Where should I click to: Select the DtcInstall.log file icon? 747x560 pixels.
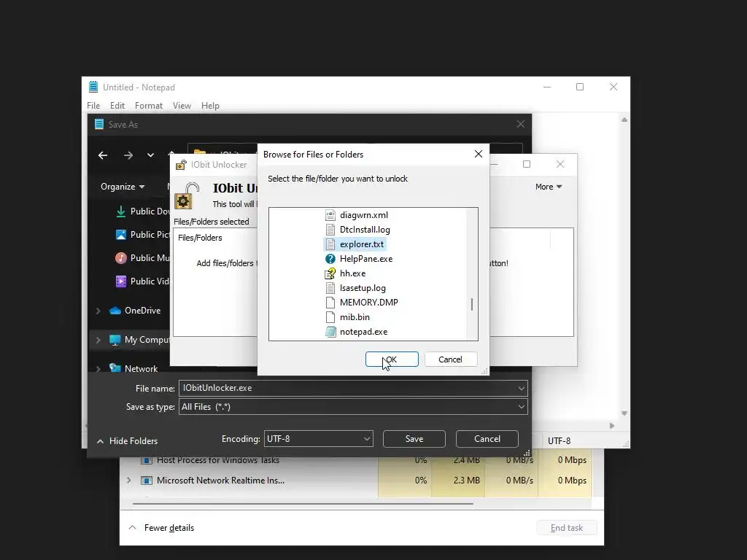330,230
